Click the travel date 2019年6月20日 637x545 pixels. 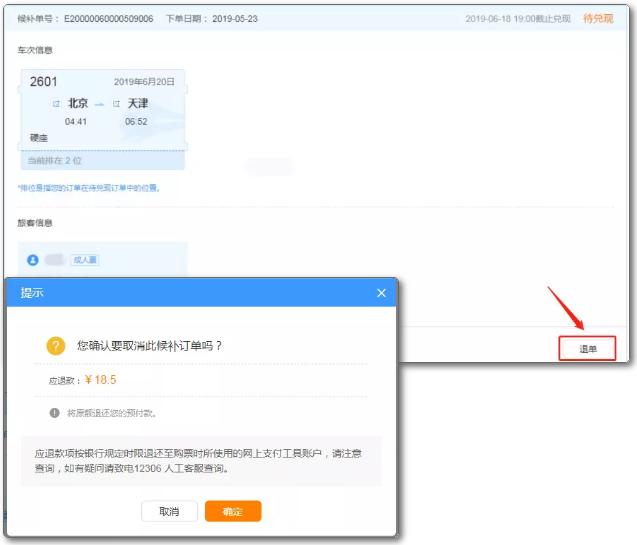pyautogui.click(x=144, y=82)
